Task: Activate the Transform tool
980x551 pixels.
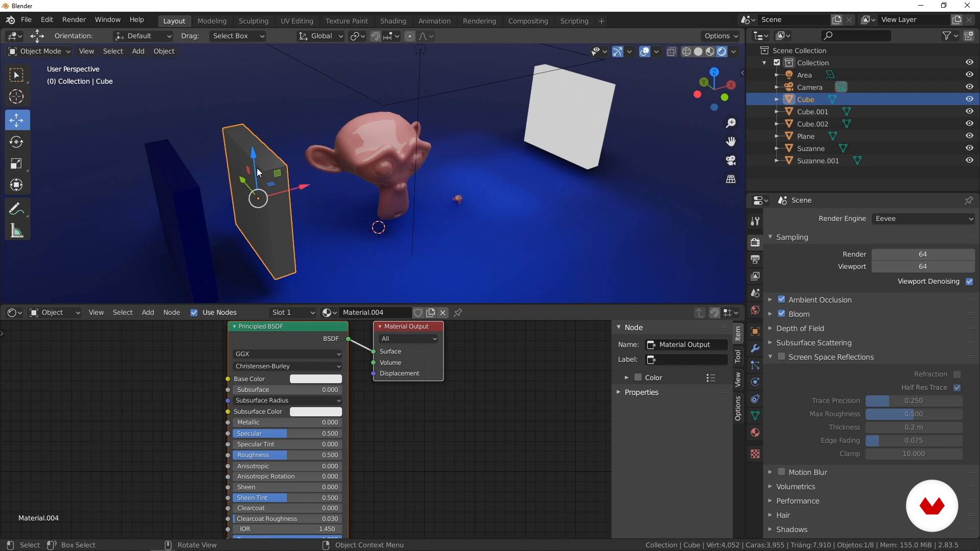Action: (x=16, y=185)
